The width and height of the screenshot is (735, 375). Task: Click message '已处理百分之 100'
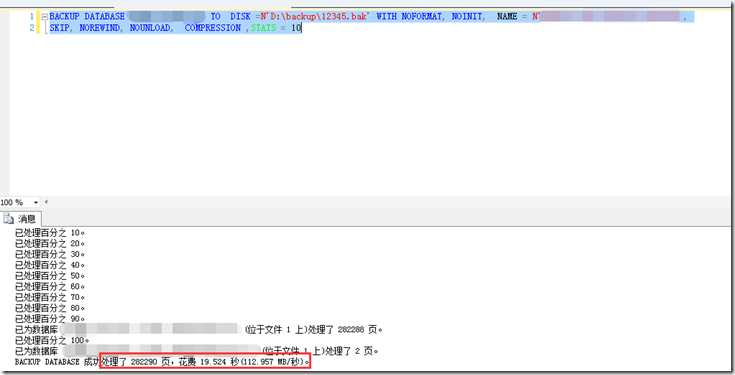[52, 340]
